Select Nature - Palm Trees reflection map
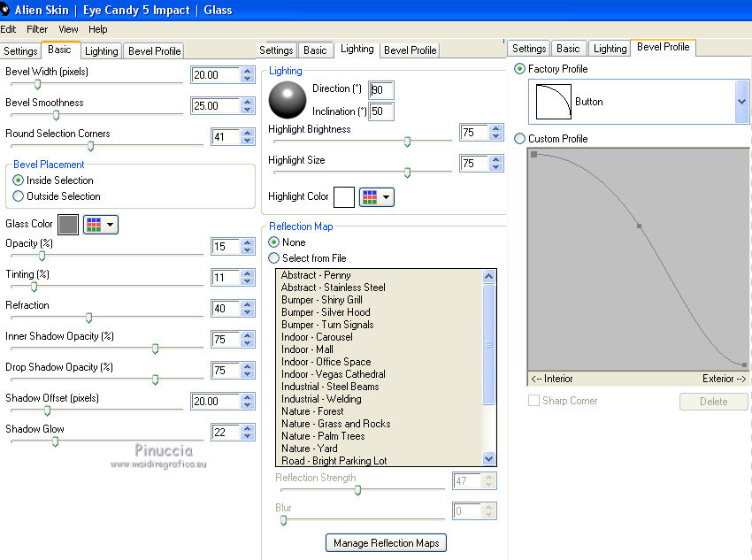 point(323,436)
